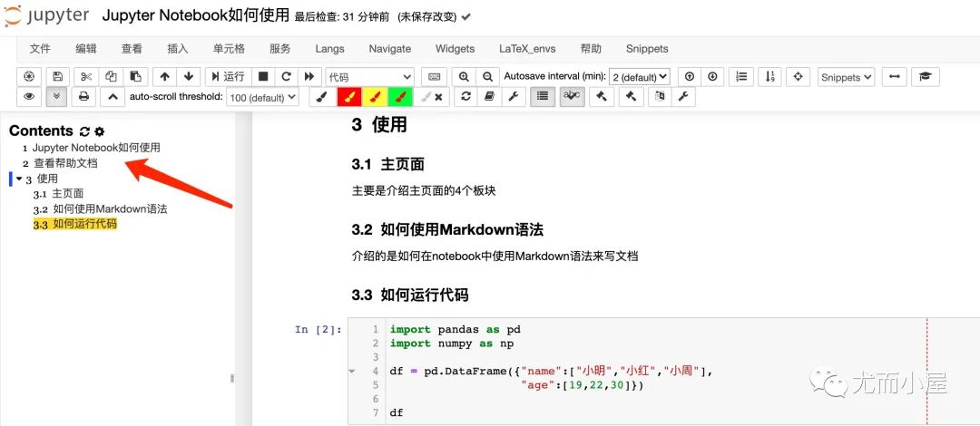The image size is (980, 426).
Task: Open the 文件 menu
Action: point(40,49)
